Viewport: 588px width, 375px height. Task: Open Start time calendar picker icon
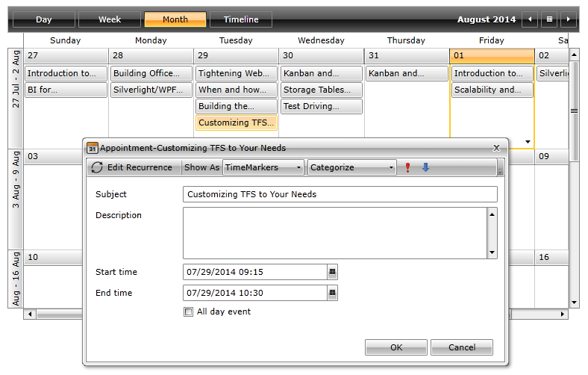pos(332,272)
